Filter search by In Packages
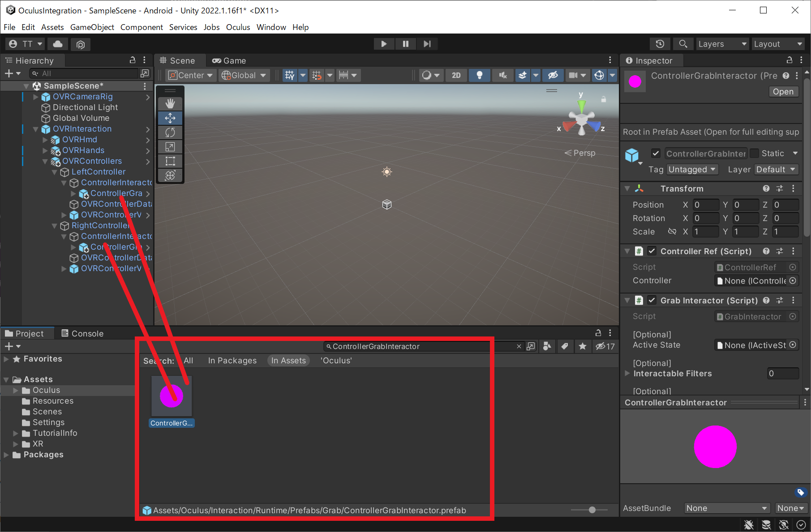811x532 pixels. 232,360
